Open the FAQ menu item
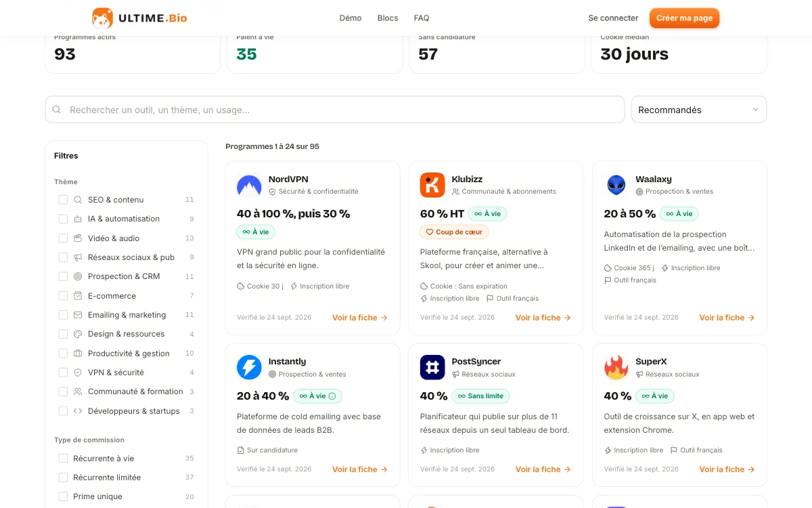Viewport: 812px width, 508px height. click(x=422, y=18)
